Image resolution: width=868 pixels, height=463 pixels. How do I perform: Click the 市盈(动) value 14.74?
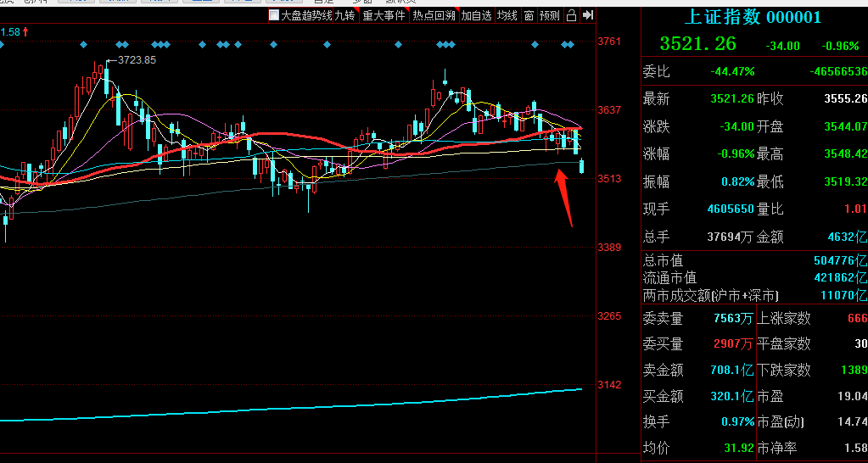click(x=853, y=421)
